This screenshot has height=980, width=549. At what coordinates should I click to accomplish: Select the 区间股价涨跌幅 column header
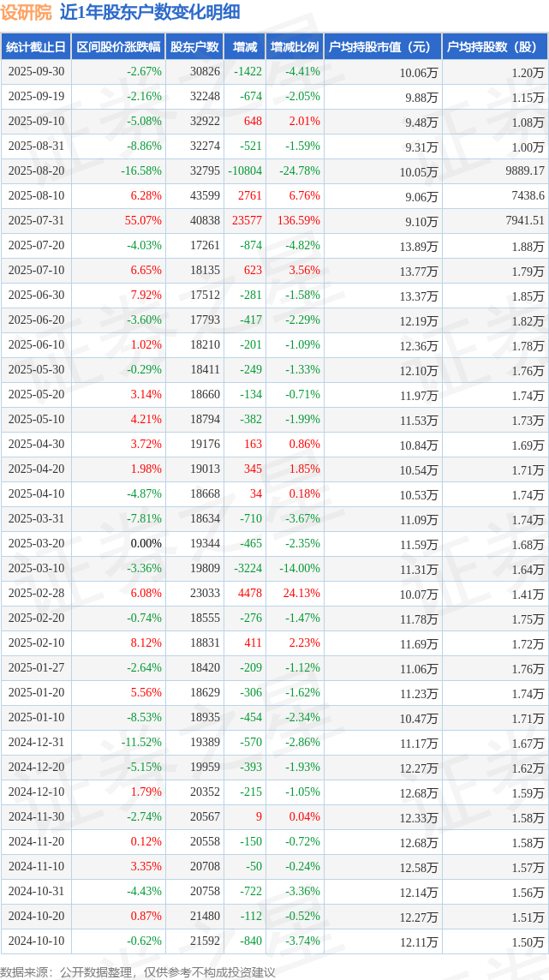tap(117, 47)
